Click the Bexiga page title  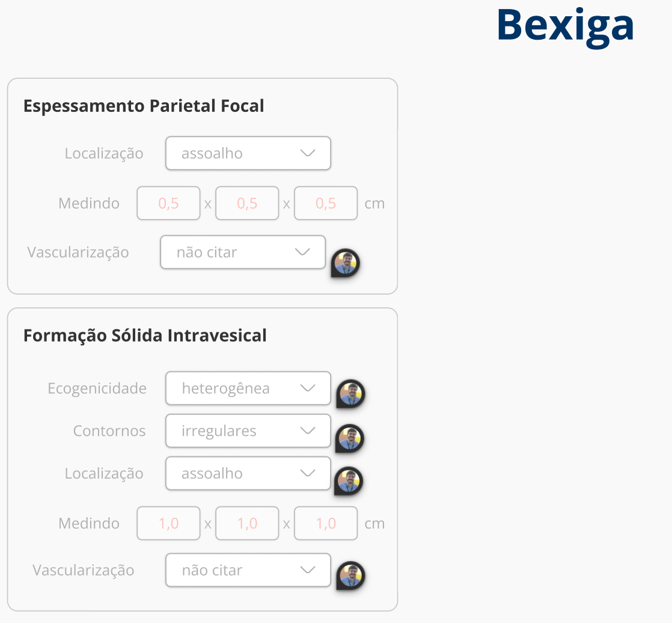565,25
